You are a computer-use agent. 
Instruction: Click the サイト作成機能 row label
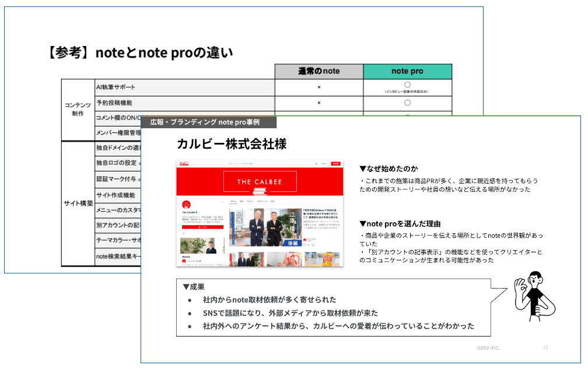click(x=116, y=195)
